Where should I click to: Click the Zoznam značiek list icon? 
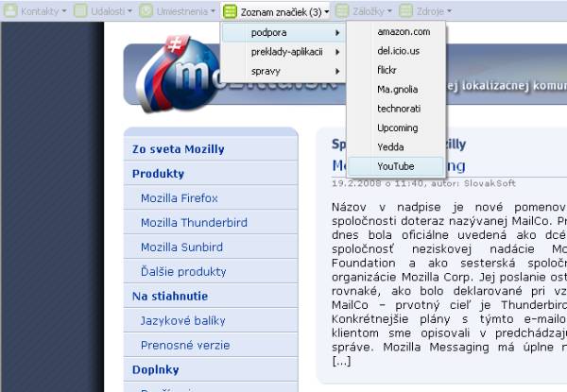230,11
